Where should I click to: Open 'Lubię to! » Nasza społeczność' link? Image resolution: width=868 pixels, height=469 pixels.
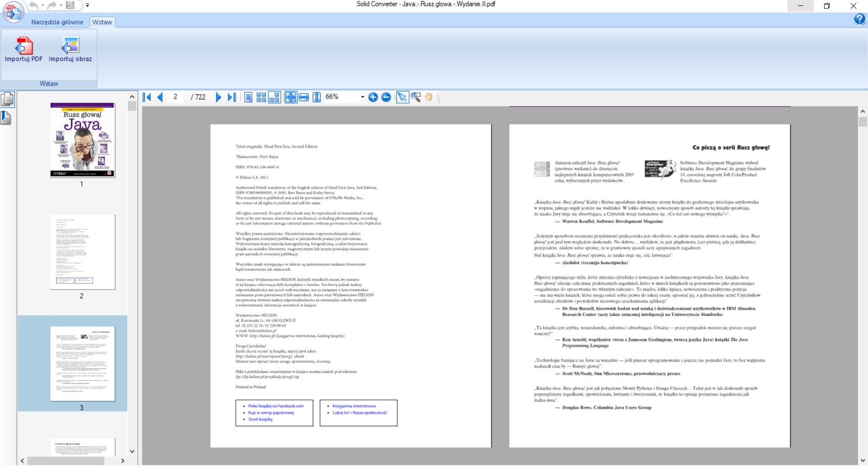(360, 413)
